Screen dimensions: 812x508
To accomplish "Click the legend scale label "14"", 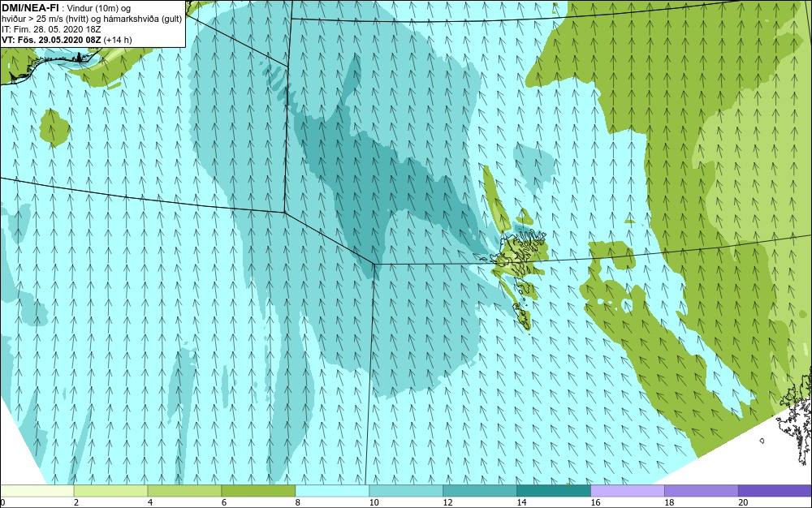I will click(x=521, y=502).
